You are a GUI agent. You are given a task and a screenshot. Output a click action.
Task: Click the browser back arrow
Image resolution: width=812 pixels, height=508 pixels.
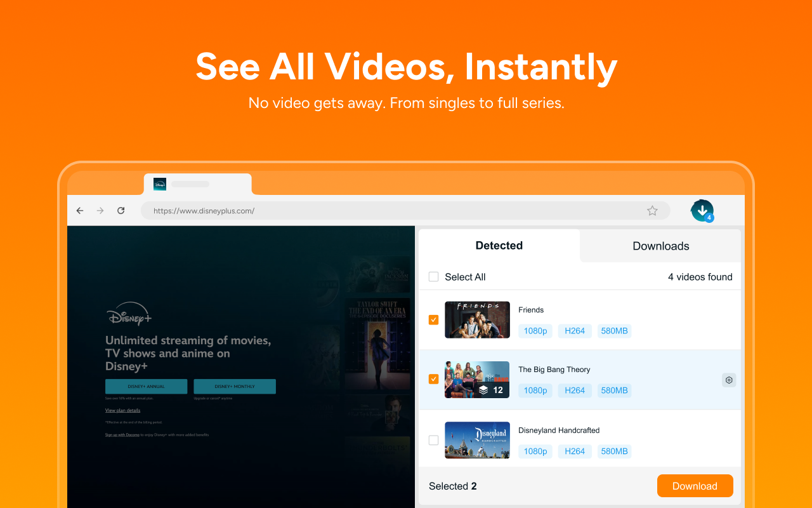click(x=80, y=211)
